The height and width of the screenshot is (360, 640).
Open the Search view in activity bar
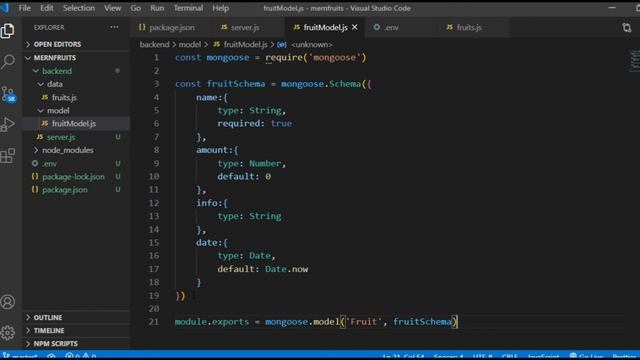tap(8, 62)
